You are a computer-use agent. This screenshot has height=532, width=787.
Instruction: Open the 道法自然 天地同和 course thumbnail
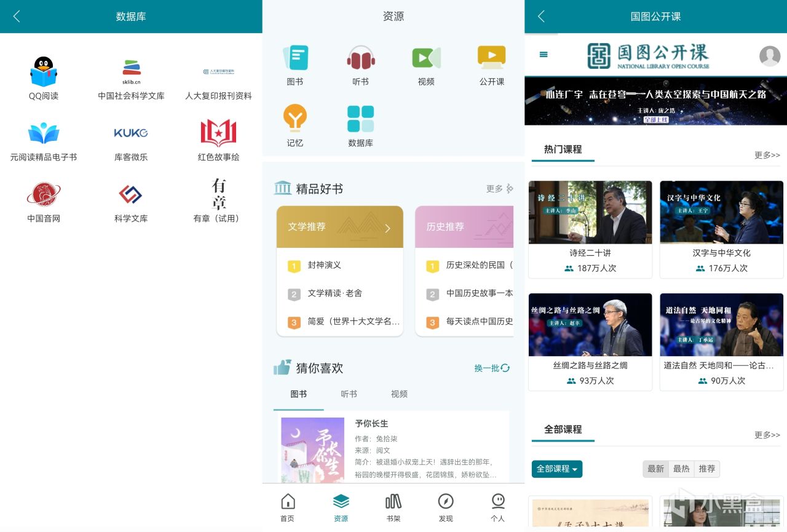(722, 325)
